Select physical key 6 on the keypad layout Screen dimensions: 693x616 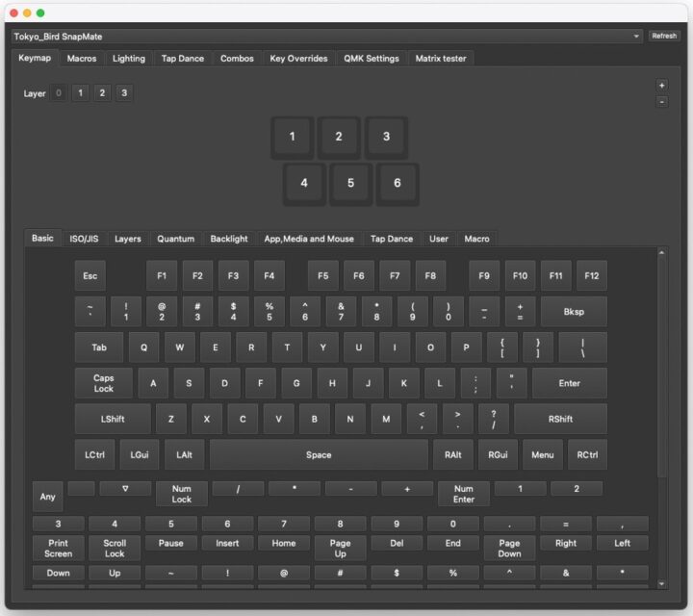pyautogui.click(x=398, y=183)
